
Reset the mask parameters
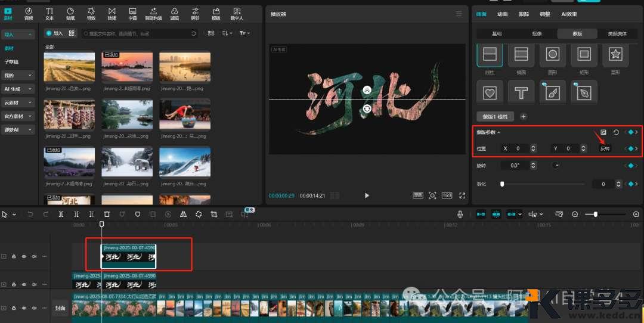tap(616, 132)
